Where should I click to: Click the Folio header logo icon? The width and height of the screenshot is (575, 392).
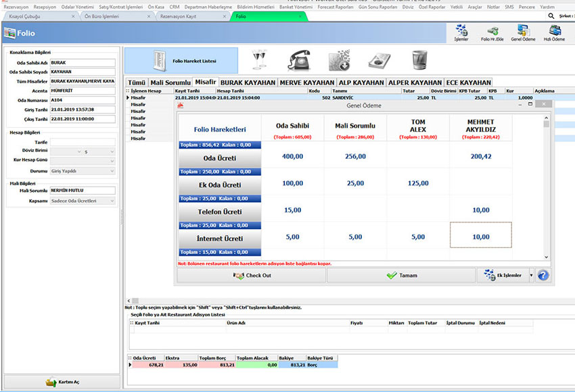(9, 33)
